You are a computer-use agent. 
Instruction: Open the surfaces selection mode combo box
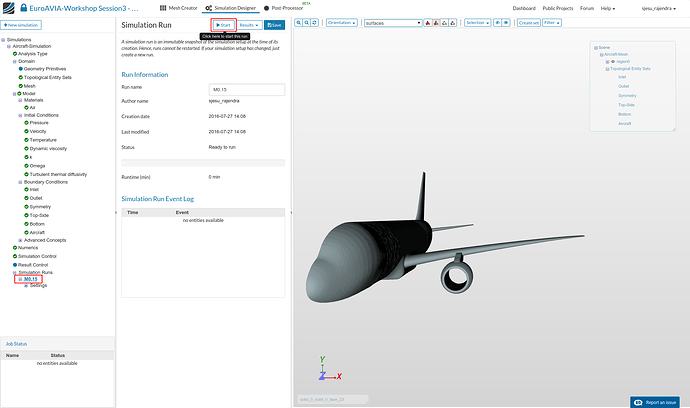(393, 23)
